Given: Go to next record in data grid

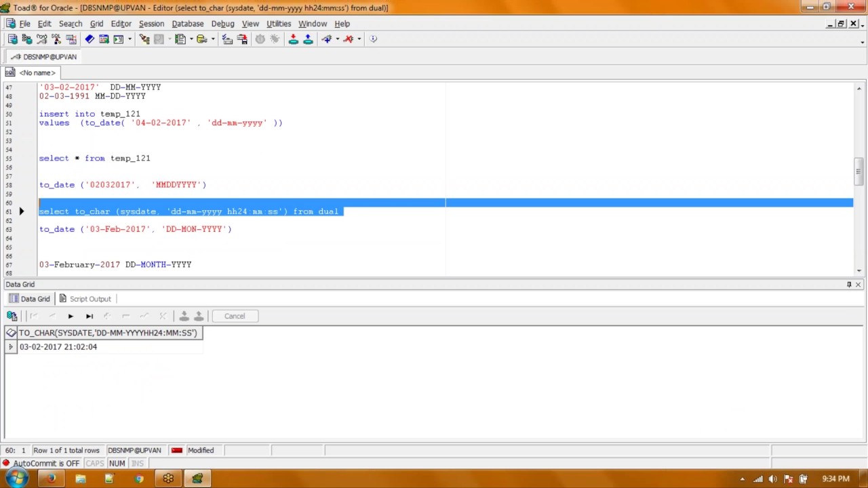Looking at the screenshot, I should [71, 316].
